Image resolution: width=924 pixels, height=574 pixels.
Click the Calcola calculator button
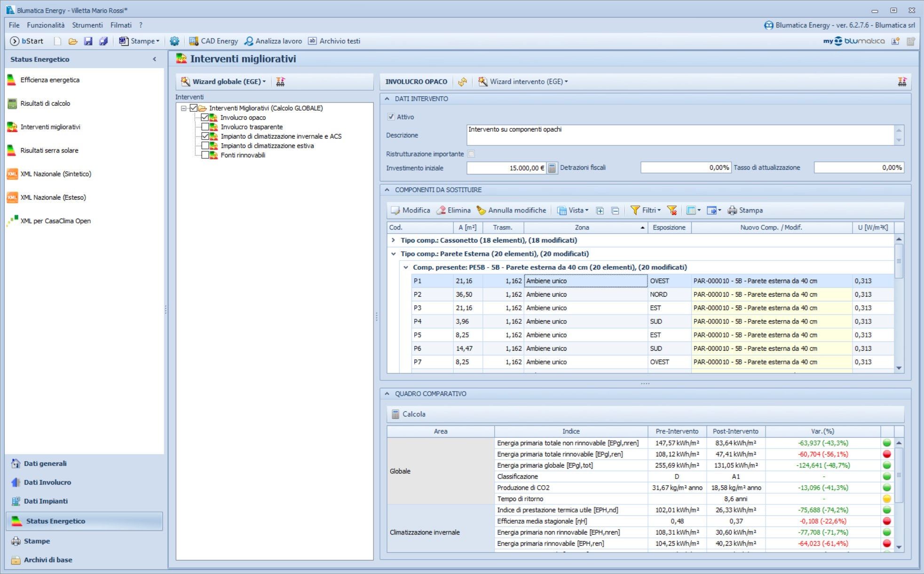[x=408, y=414]
